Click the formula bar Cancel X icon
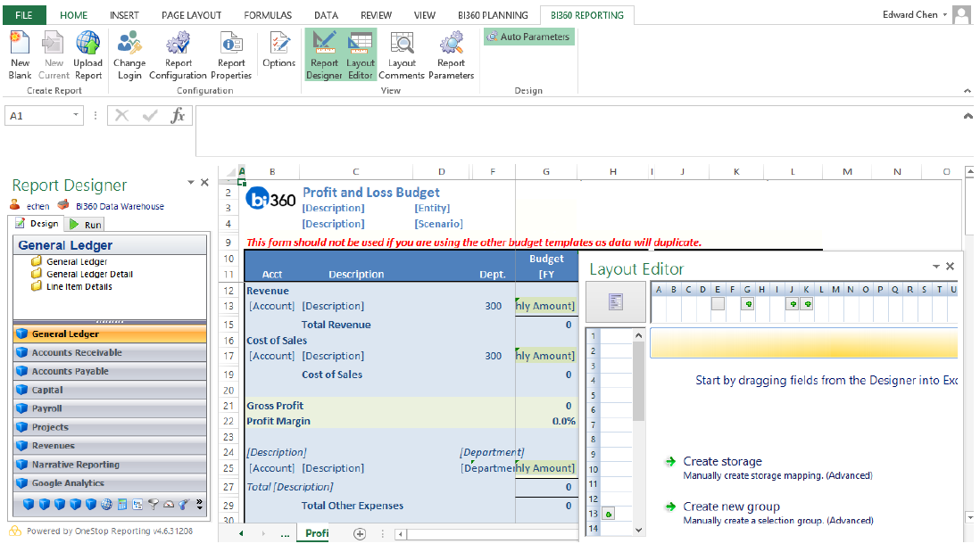980x552 pixels. click(x=122, y=116)
